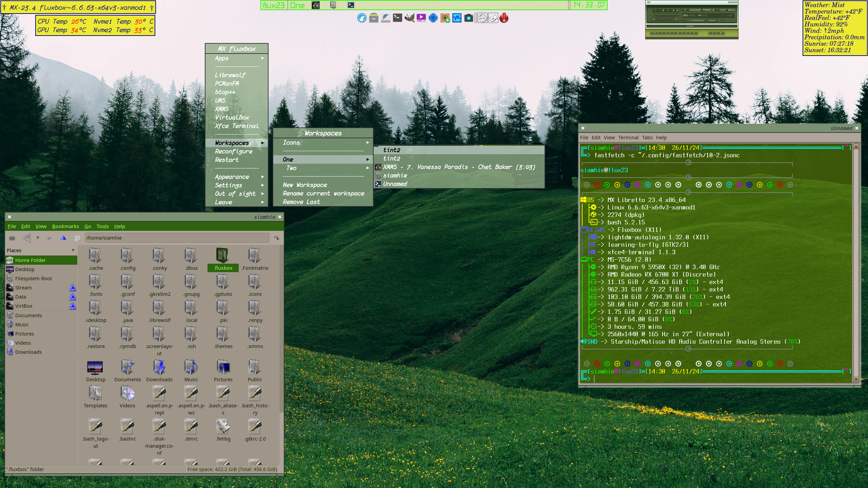Click the XMMS task icon in tint2 panel
Screen dimensions: 868x488
click(316, 5)
